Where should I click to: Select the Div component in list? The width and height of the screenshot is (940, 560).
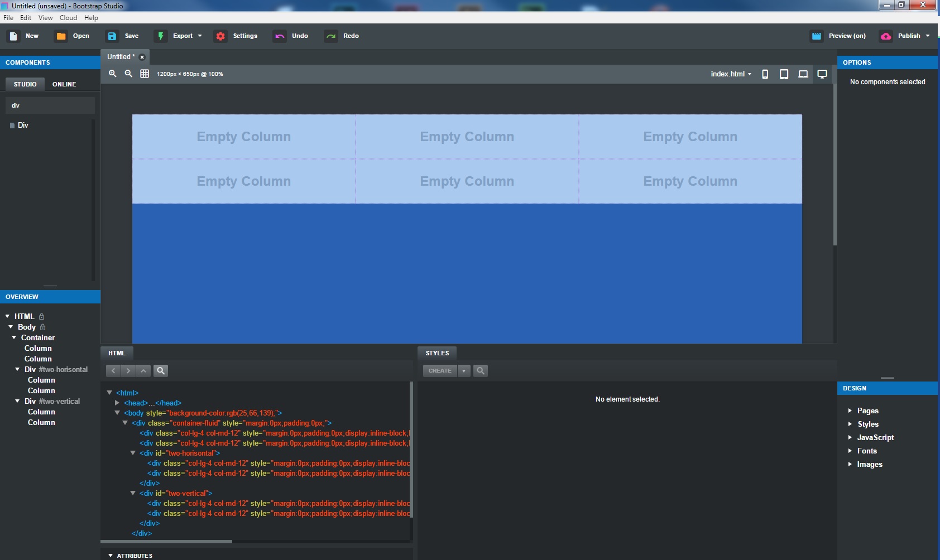point(23,125)
